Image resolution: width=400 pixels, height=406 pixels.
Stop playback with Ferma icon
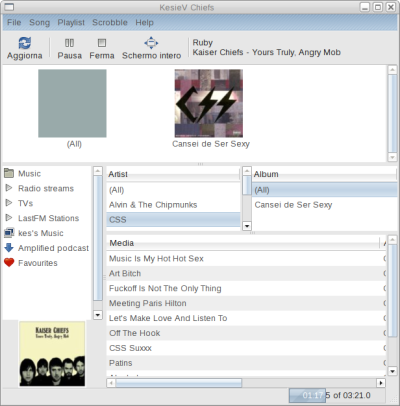point(102,43)
